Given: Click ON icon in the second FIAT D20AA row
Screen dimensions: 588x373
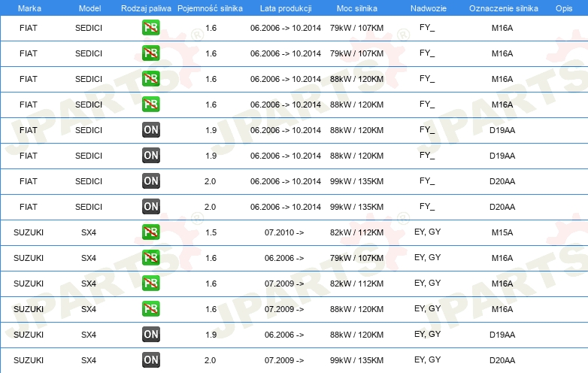Looking at the screenshot, I should pyautogui.click(x=150, y=206).
